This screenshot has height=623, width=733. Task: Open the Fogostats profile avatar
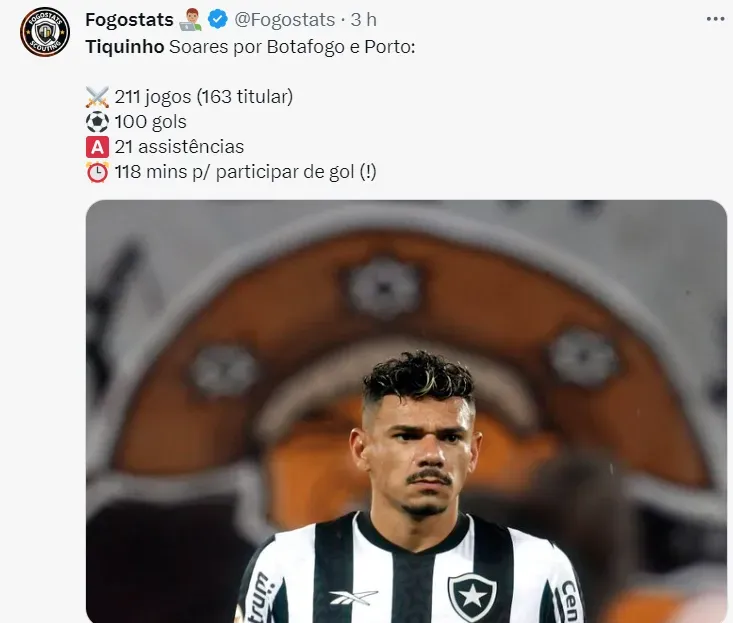click(45, 32)
